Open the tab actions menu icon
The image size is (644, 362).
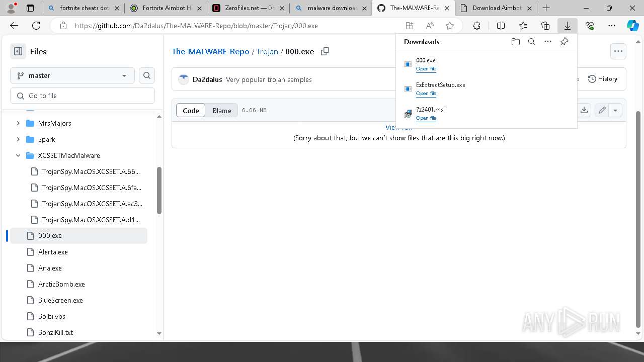tap(30, 8)
